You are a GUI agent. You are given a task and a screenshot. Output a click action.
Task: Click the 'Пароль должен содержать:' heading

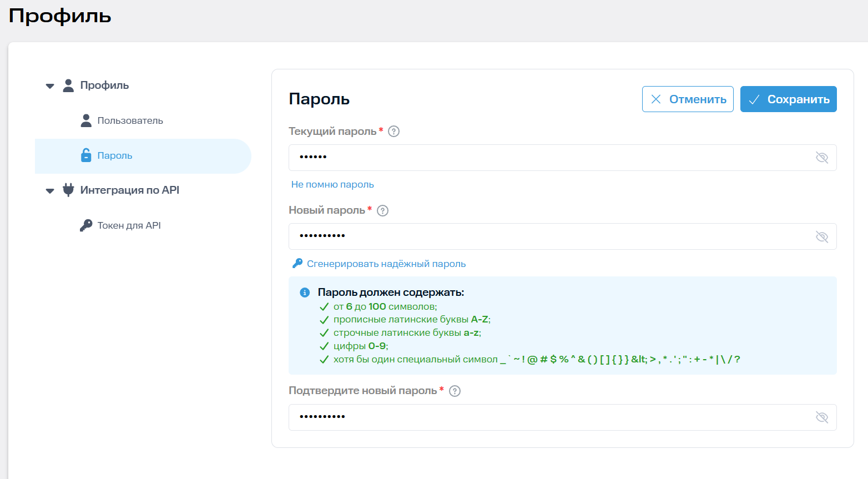[391, 293]
